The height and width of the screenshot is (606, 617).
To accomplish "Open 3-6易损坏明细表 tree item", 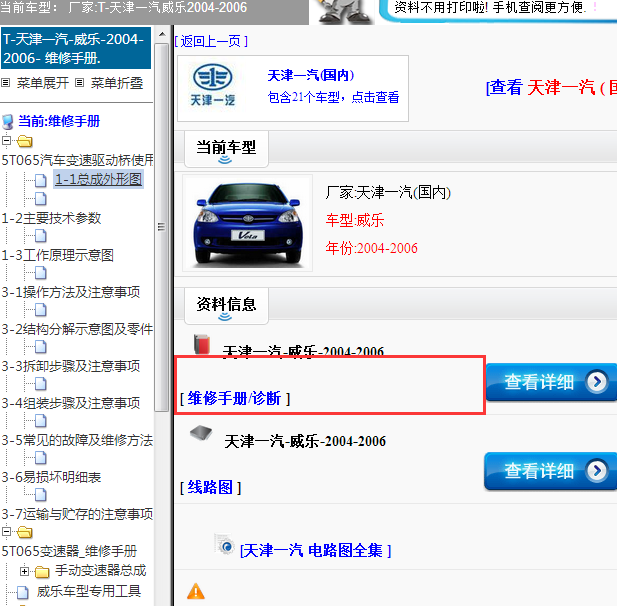I will coord(52,477).
